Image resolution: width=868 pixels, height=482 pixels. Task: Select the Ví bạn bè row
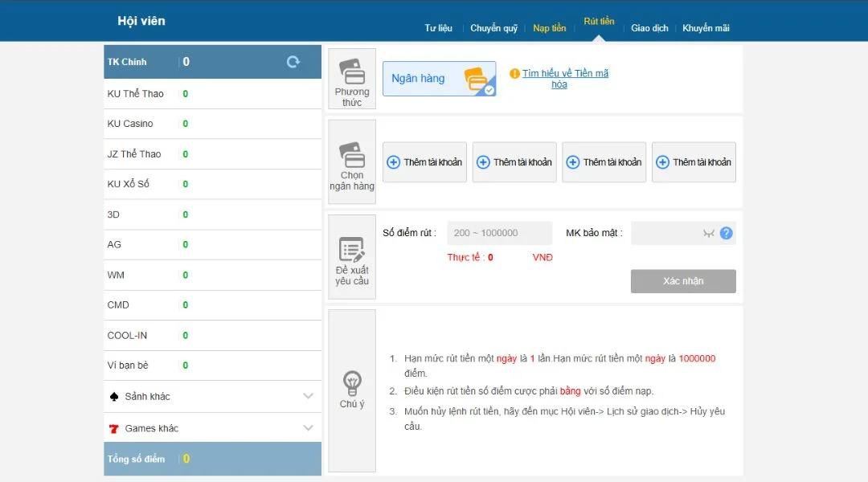[x=212, y=366]
